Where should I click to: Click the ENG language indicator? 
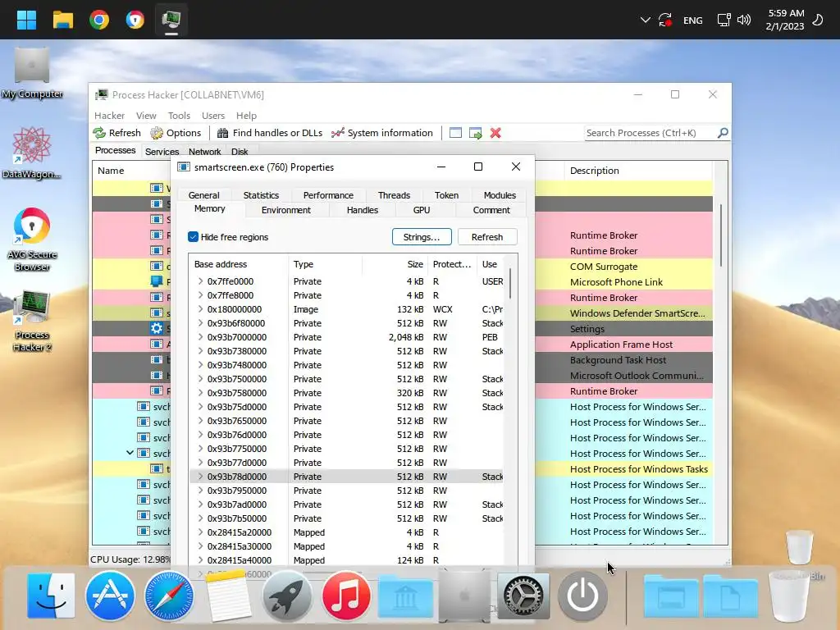pyautogui.click(x=692, y=21)
